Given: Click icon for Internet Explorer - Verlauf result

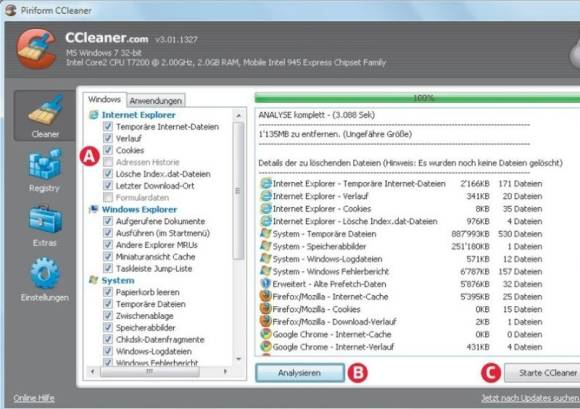Looking at the screenshot, I should [266, 196].
